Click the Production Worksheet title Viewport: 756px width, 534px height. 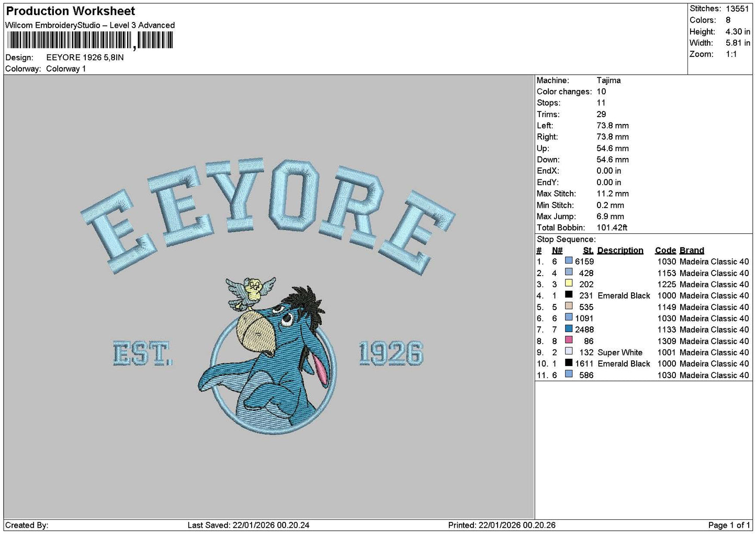click(x=70, y=11)
